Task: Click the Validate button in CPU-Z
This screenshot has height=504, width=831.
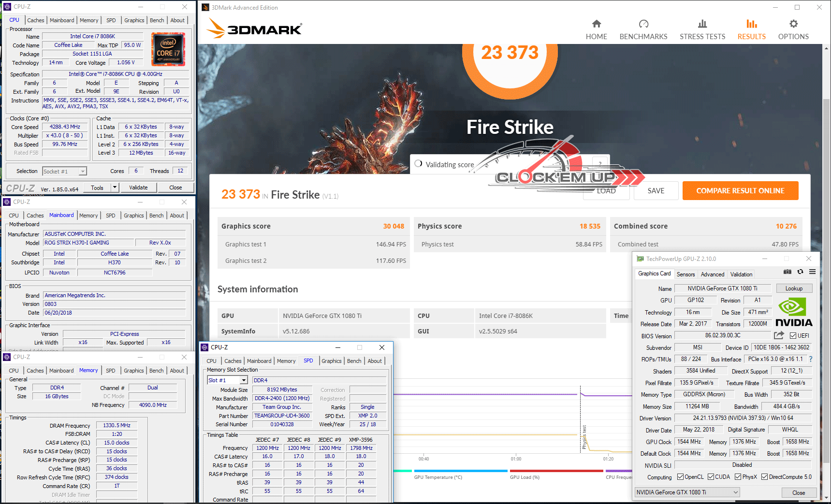Action: click(x=138, y=187)
